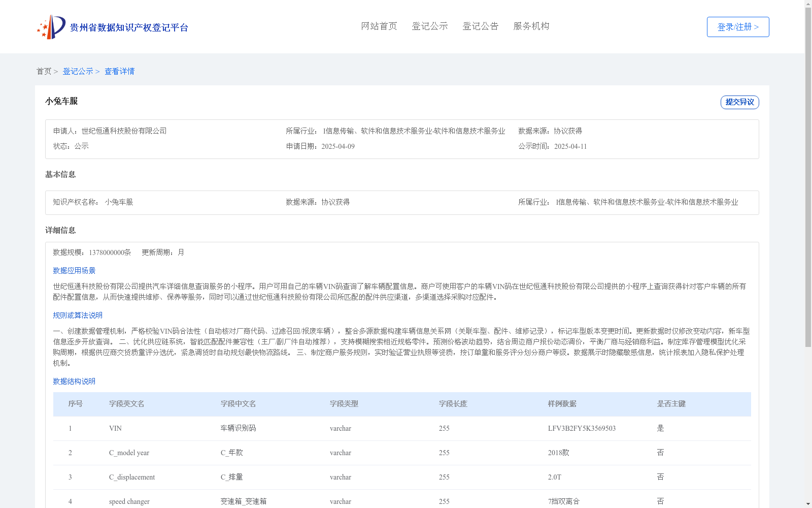The height and width of the screenshot is (508, 812).
Task: Click the C_model year cell
Action: [x=129, y=453]
